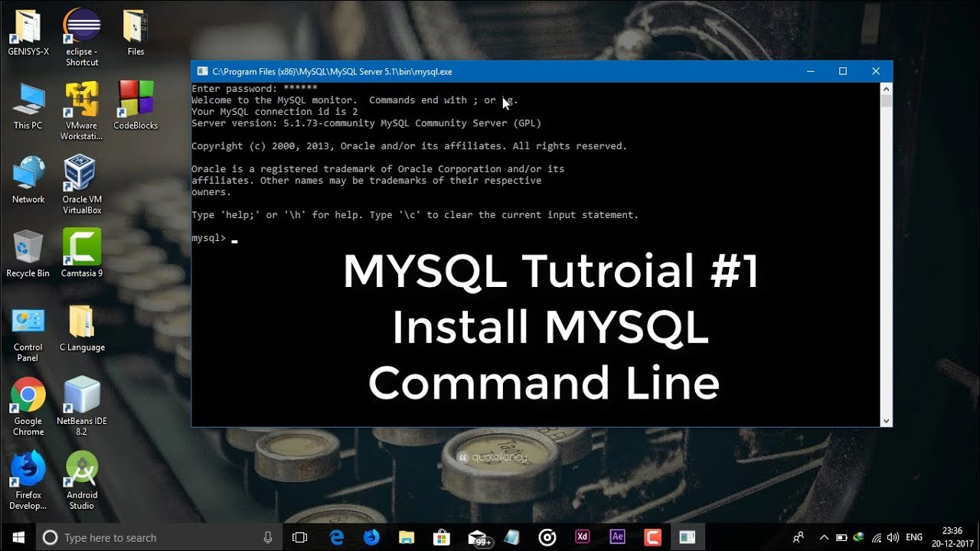This screenshot has width=980, height=551.
Task: Open the People icon in the system tray
Action: point(799,537)
